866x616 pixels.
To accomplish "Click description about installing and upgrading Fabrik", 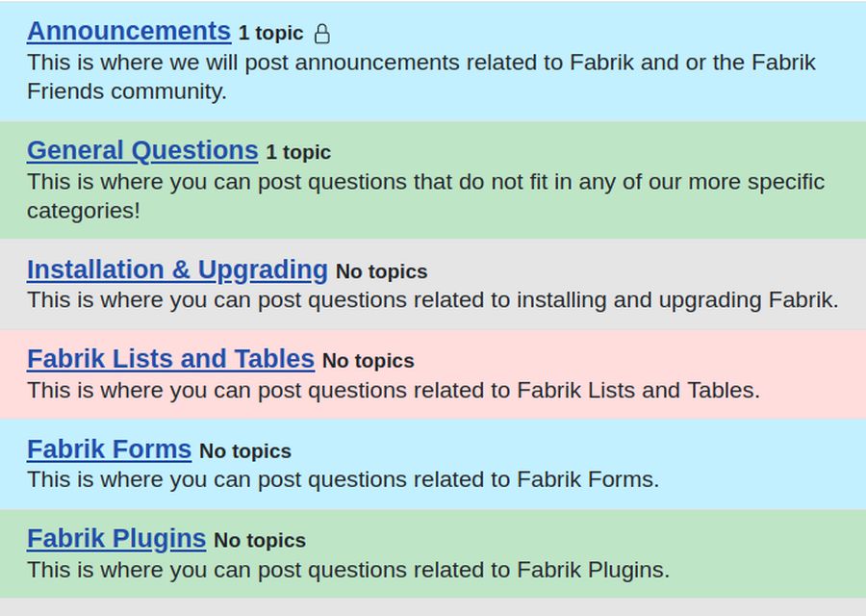I will pos(432,300).
